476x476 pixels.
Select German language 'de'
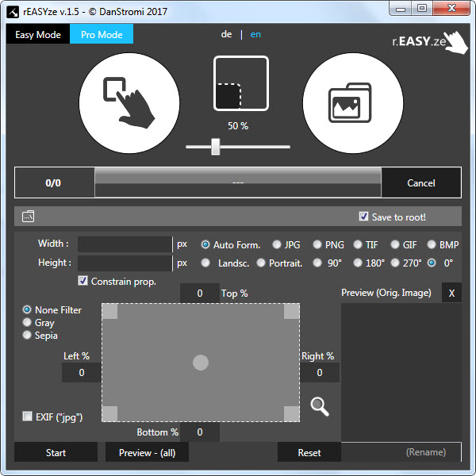(226, 34)
